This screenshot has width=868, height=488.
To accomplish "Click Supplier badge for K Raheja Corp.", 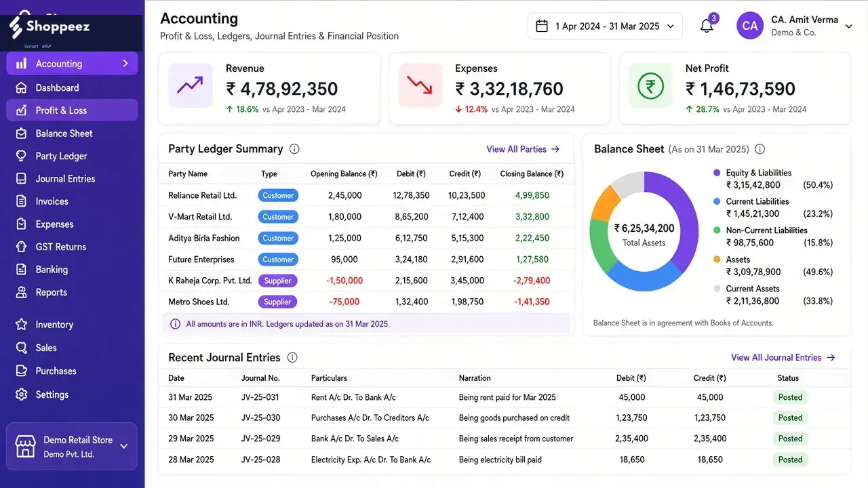I will click(277, 281).
